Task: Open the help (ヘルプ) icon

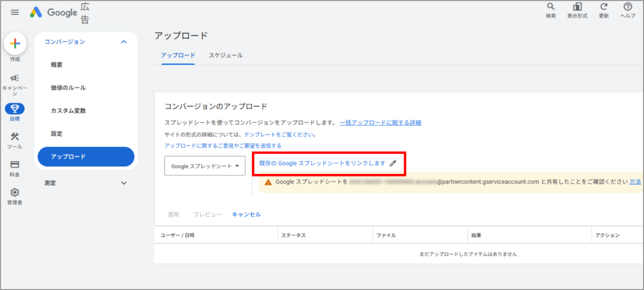Action: (627, 7)
